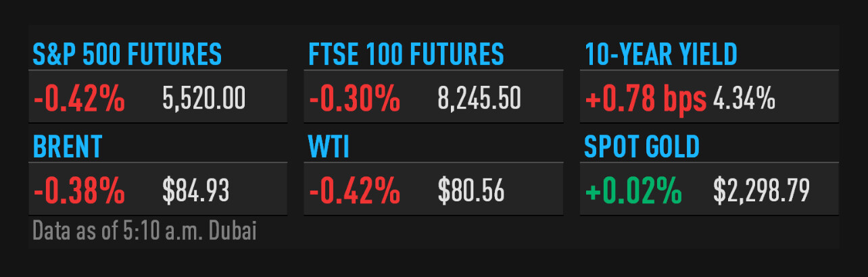Click the 5,520.00 S&P futures price

tap(204, 99)
